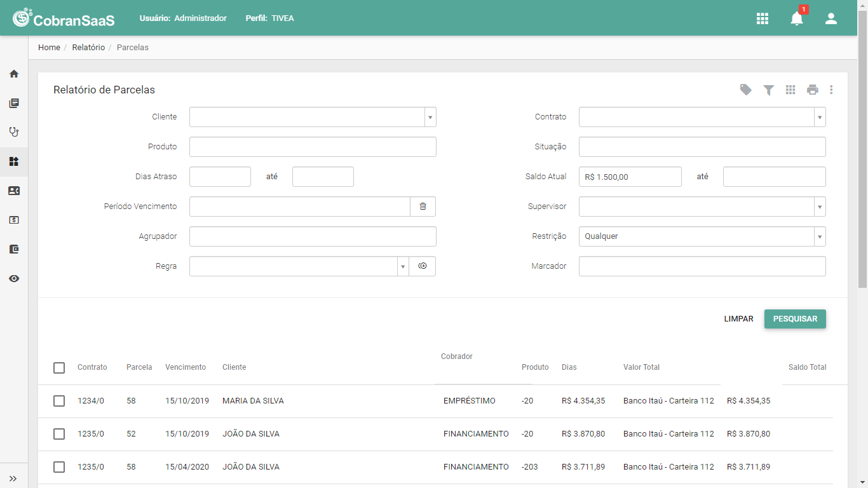
Task: Toggle the select-all header checkbox
Action: 59,367
